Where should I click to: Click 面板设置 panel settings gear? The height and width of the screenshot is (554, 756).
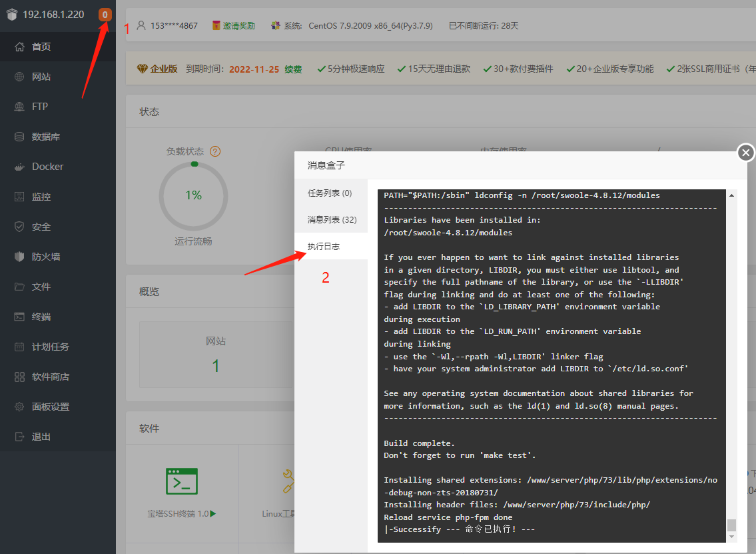point(19,407)
